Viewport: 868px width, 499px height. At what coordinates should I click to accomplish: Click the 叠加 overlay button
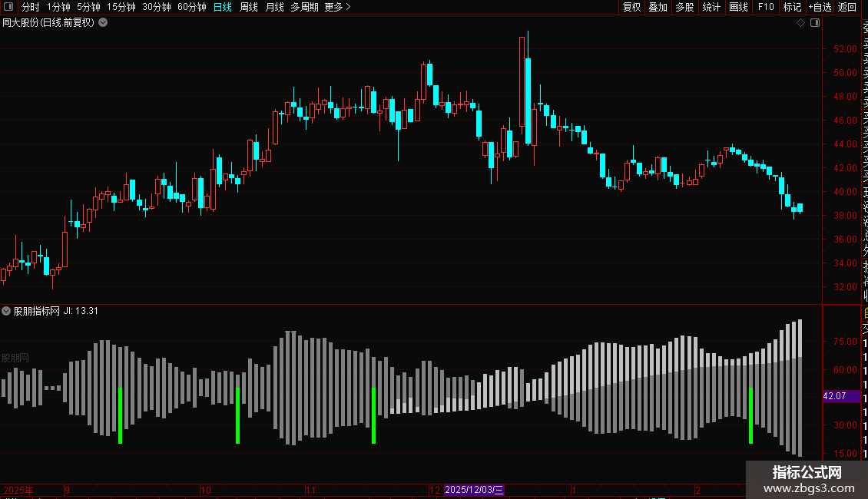[x=658, y=7]
